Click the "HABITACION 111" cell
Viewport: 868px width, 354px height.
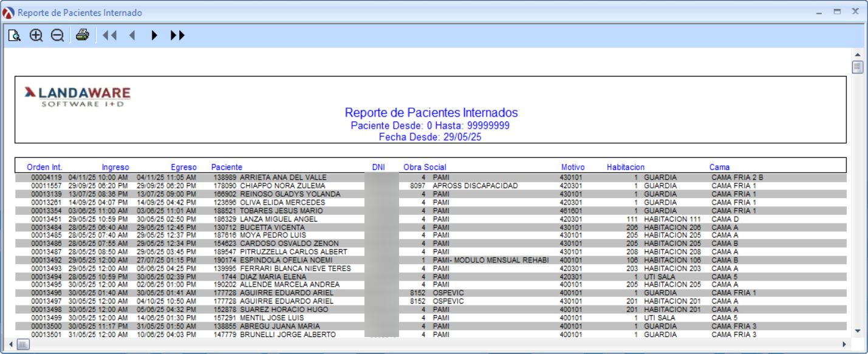[x=673, y=219]
